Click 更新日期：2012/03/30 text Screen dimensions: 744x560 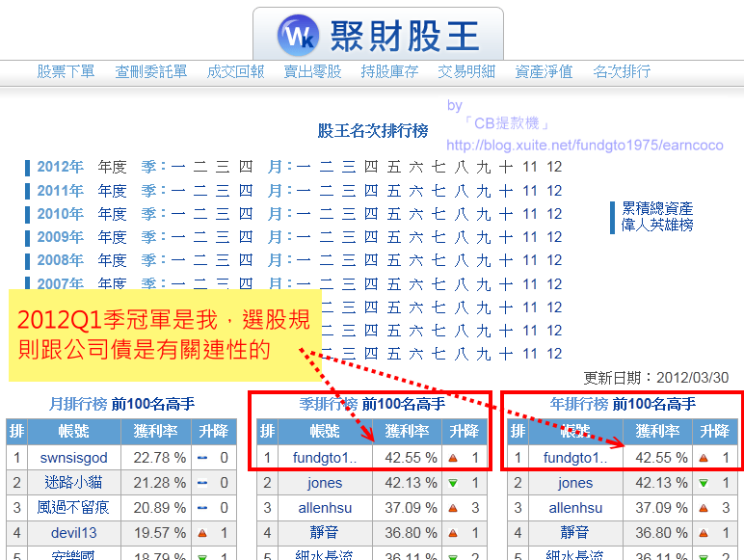655,378
